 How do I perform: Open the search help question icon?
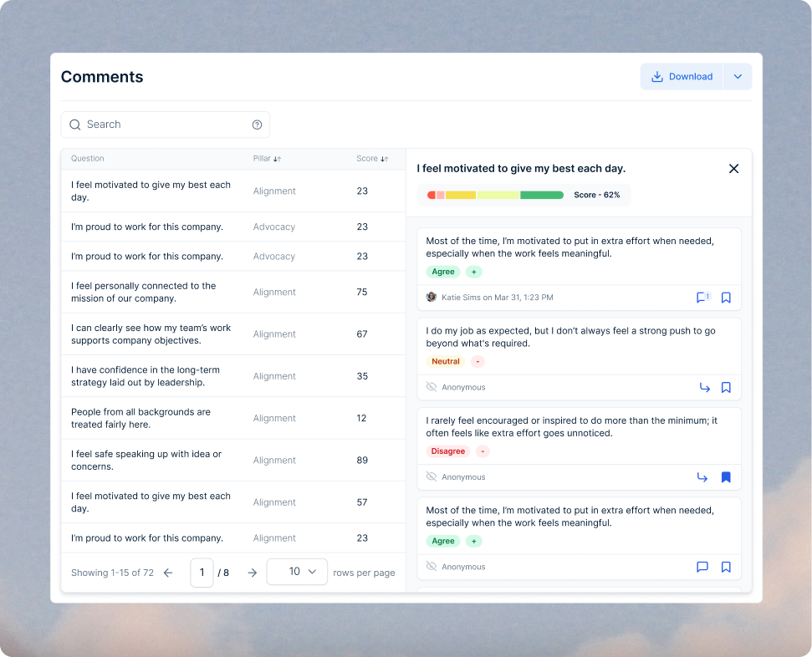(257, 125)
